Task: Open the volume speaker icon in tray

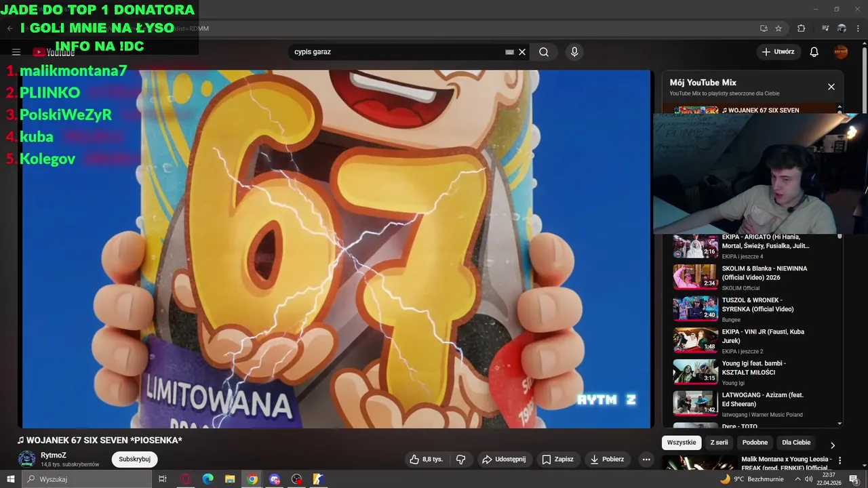Action: pyautogui.click(x=808, y=479)
